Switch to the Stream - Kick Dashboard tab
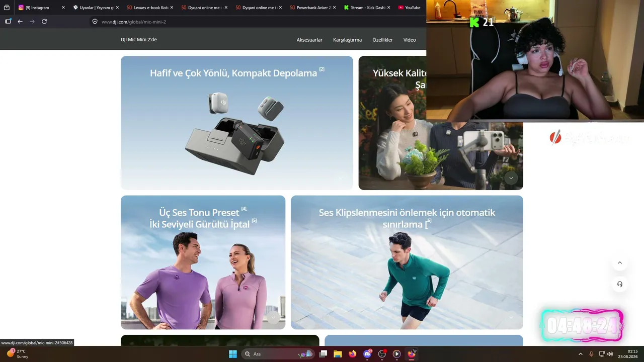 pyautogui.click(x=367, y=8)
